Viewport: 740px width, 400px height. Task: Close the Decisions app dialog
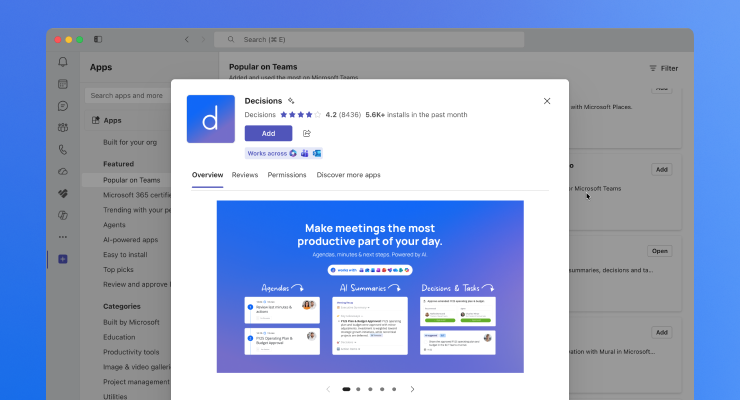(x=547, y=101)
